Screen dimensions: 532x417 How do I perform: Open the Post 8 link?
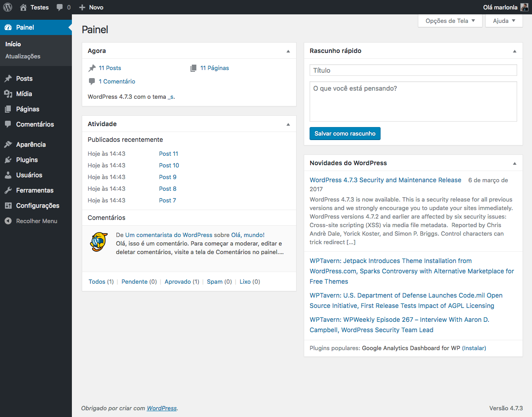click(x=168, y=189)
